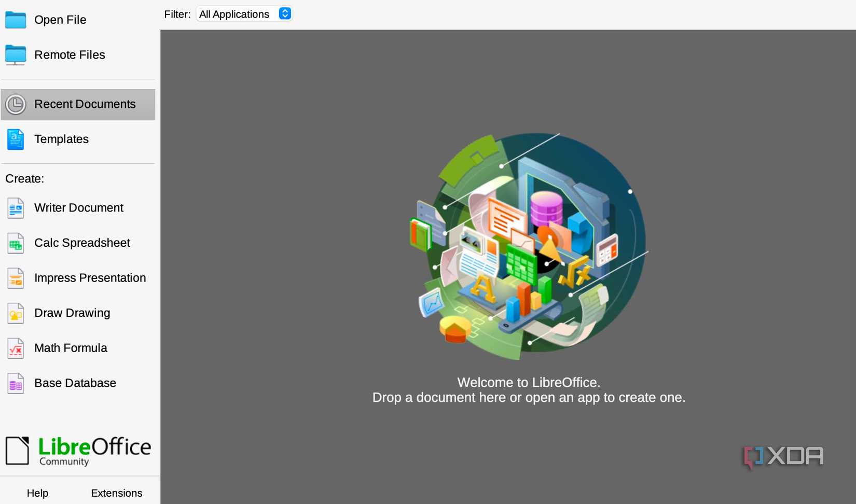Open the Extensions page
The width and height of the screenshot is (856, 504).
click(116, 493)
